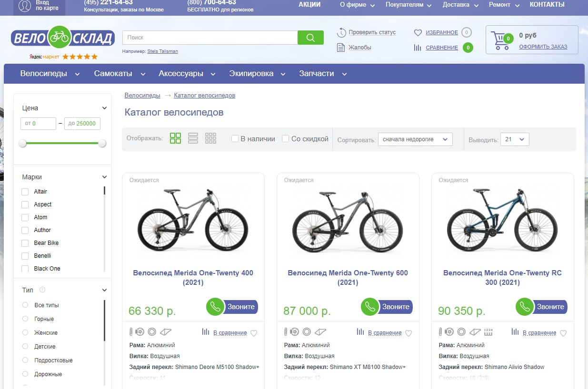
Task: Click the green search magnifier button
Action: click(310, 38)
